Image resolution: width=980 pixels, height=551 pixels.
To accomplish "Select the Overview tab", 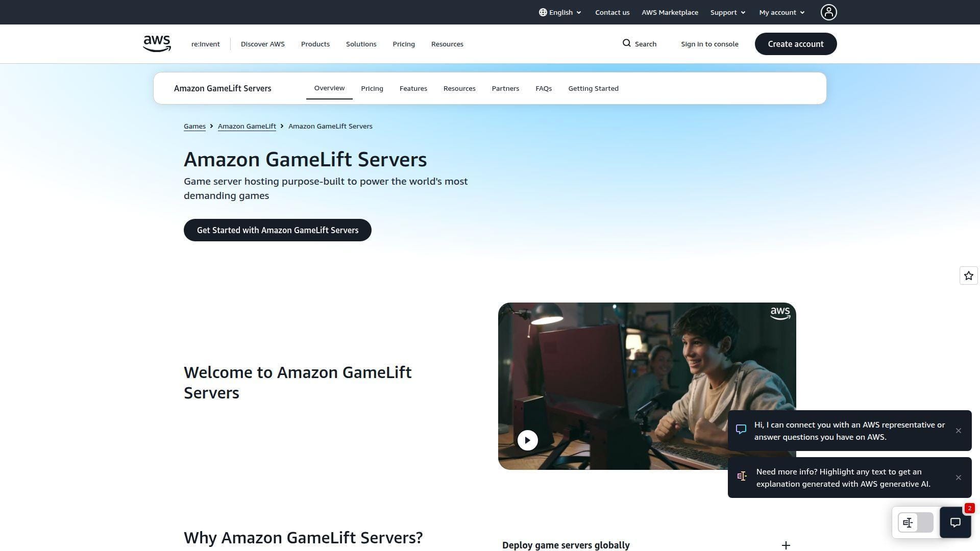I will [x=329, y=88].
